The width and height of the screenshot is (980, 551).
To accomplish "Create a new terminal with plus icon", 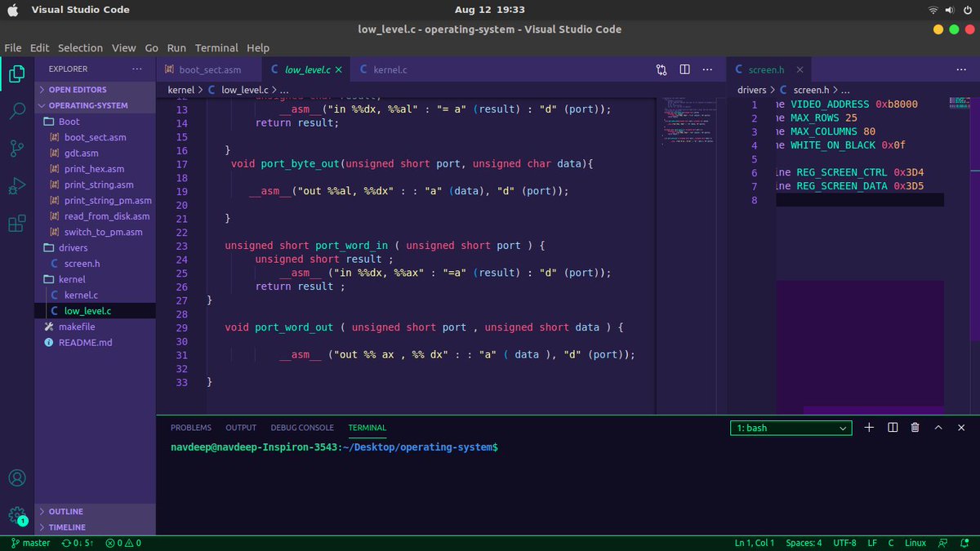I will point(869,428).
